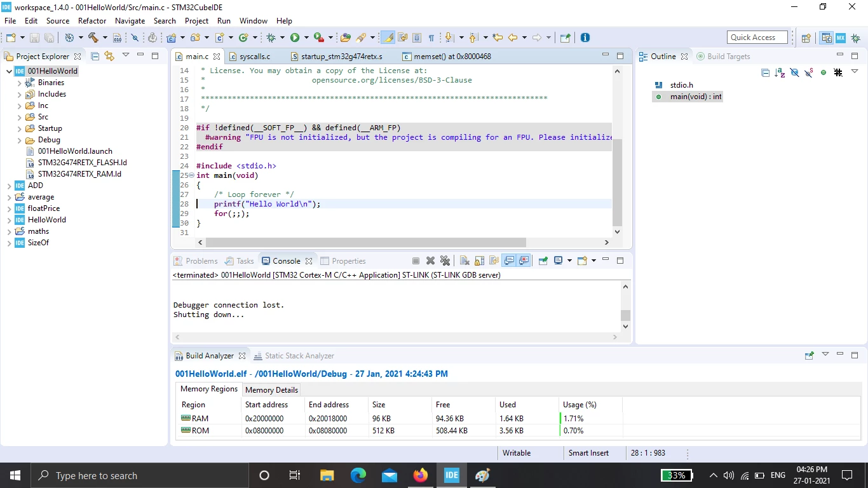Click the Clear Console icon

[465, 261]
